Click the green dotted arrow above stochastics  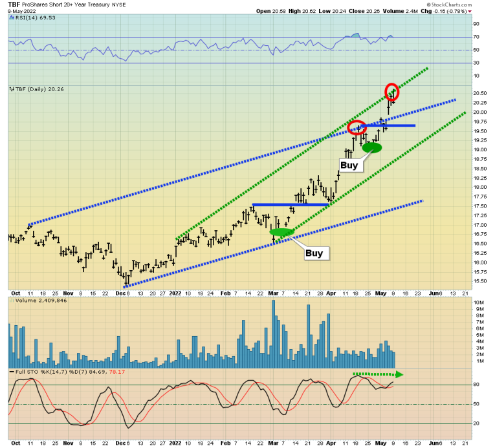pos(378,374)
